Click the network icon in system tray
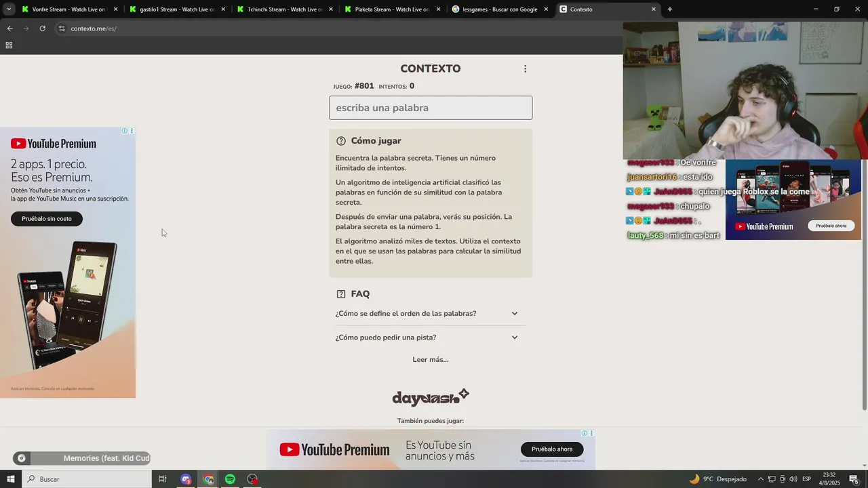This screenshot has height=488, width=868. [x=772, y=479]
